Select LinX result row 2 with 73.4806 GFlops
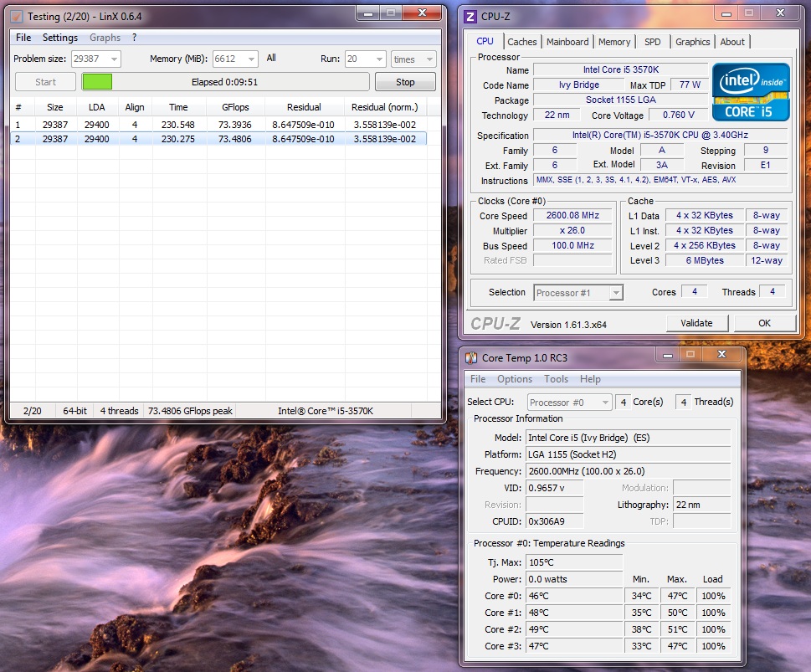Screen dimensions: 811x672 pos(218,139)
